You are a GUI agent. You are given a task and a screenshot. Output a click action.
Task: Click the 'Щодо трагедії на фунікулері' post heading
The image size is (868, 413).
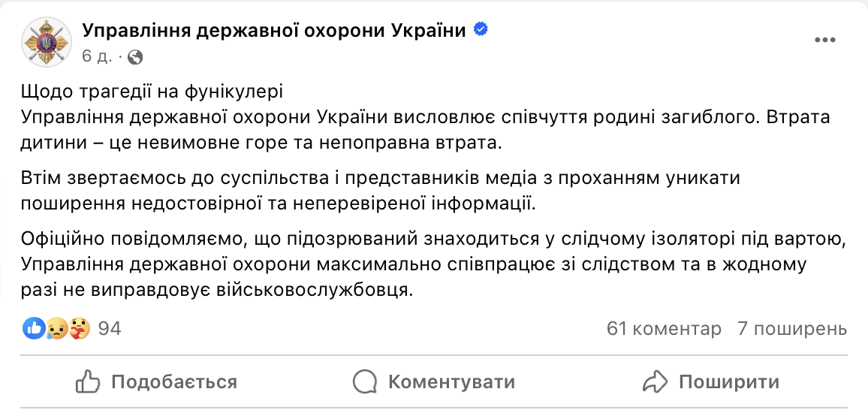152,94
